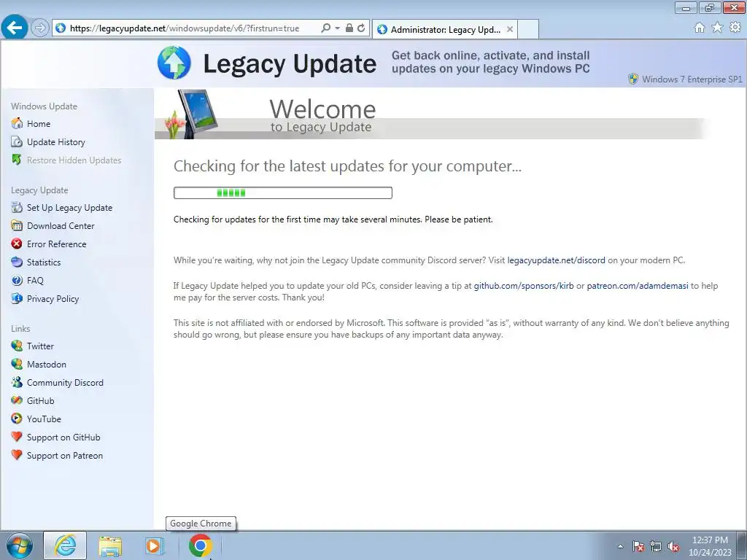Click the address bar URL field

tap(185, 28)
